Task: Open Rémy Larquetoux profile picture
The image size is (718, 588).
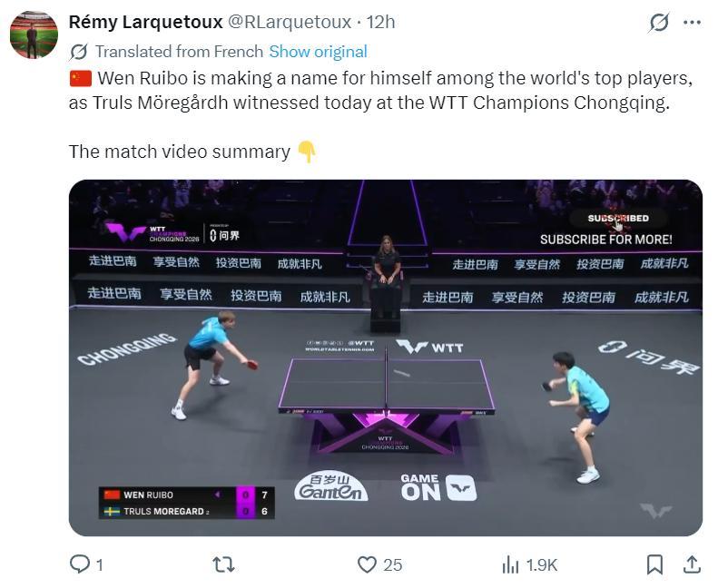Action: (34, 34)
